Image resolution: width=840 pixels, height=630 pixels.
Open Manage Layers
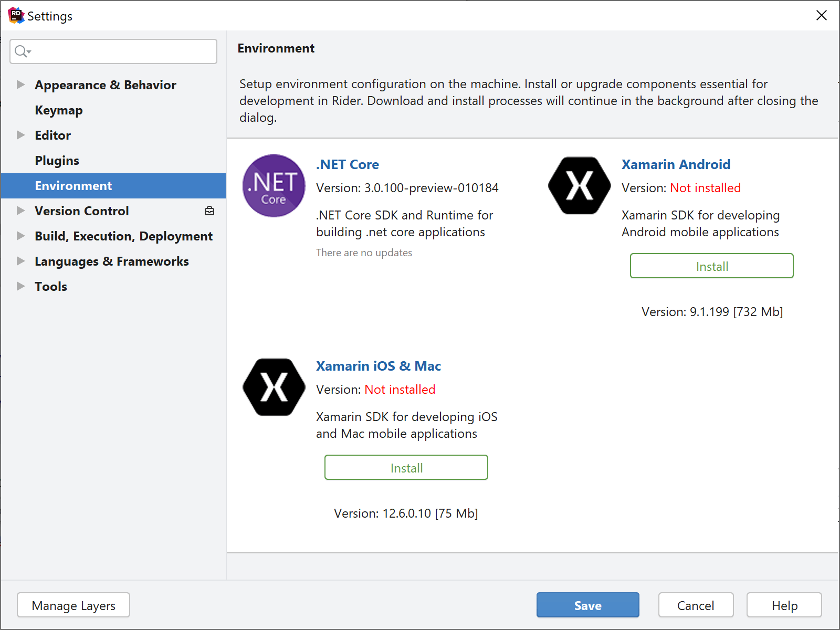click(x=73, y=605)
